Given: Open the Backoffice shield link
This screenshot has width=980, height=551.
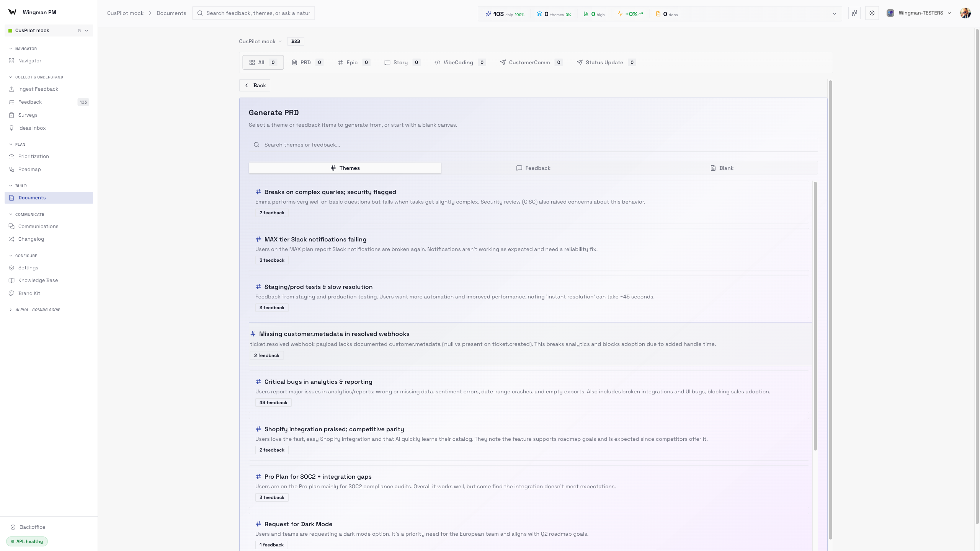Looking at the screenshot, I should 32,527.
